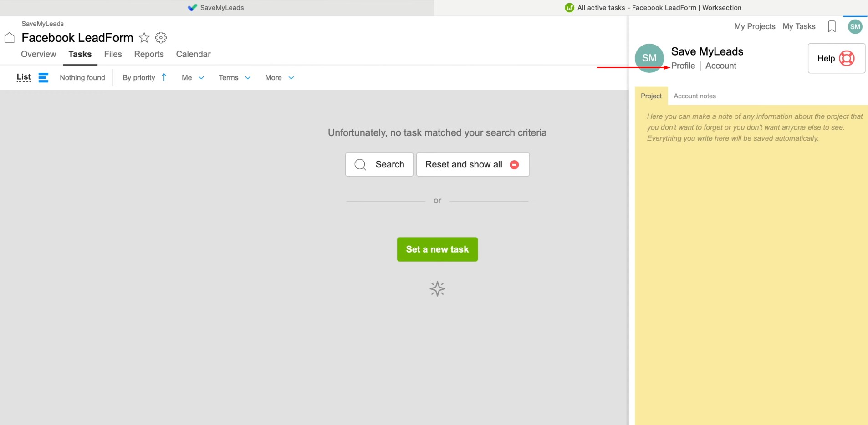Click the Search button
The image size is (868, 425).
(379, 164)
